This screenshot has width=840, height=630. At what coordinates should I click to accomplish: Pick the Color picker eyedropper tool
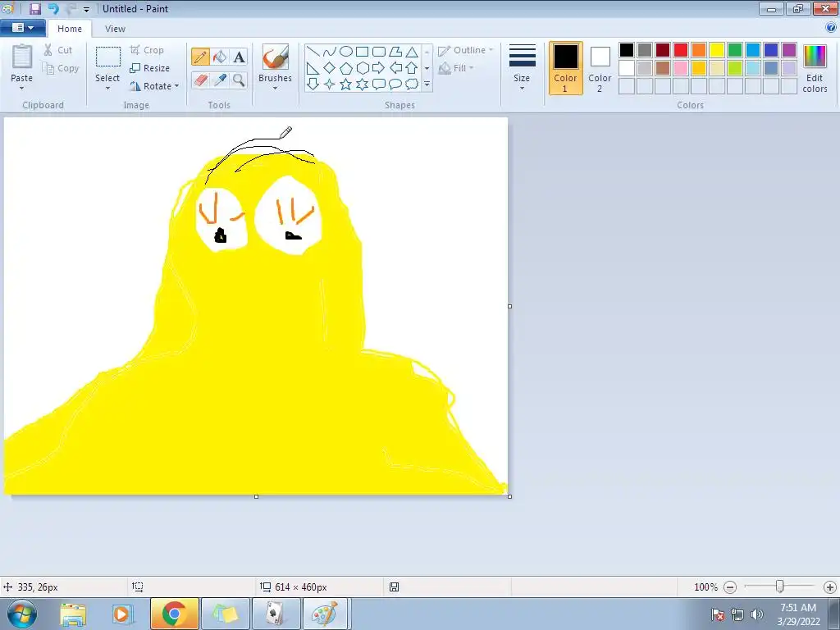click(x=220, y=80)
